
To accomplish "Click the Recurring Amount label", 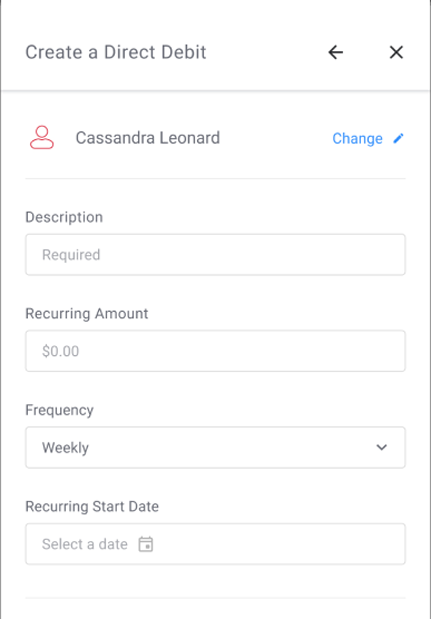I will pos(87,313).
